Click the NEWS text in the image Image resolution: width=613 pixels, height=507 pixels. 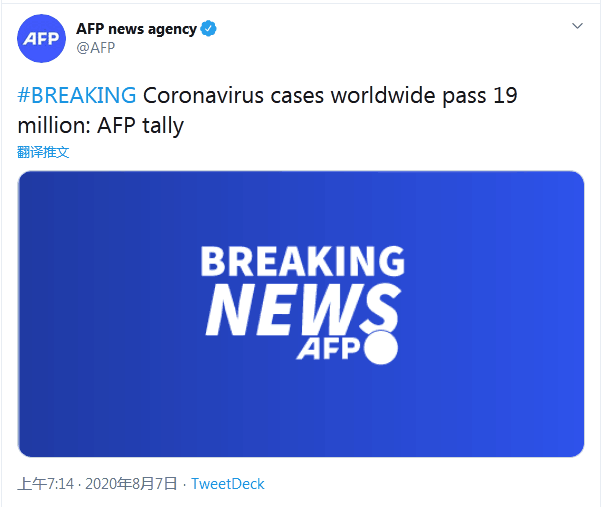[x=302, y=309]
